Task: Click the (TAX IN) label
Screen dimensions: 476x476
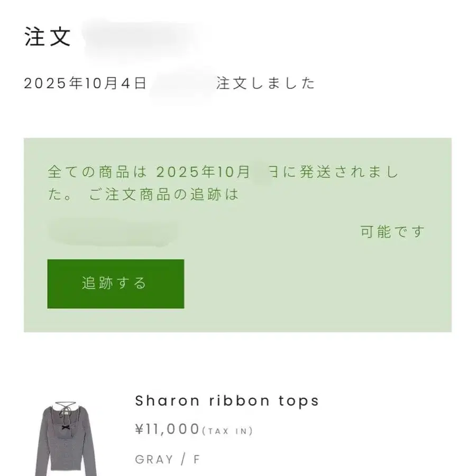Action: coord(227,431)
